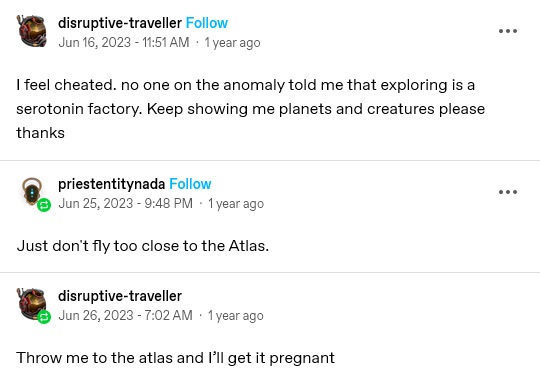Visit priestentitynada's blog via the username
Screen dimensions: 540x381
point(112,184)
